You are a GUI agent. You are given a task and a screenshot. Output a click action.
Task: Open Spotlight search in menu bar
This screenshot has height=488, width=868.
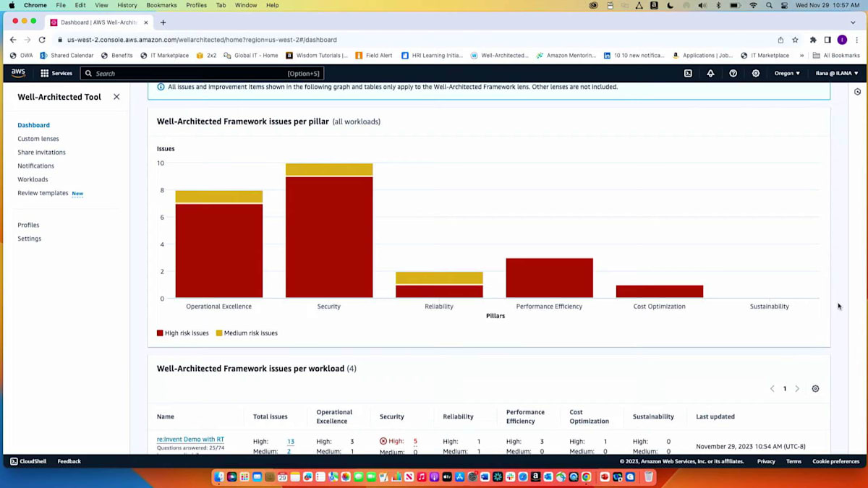coord(769,5)
